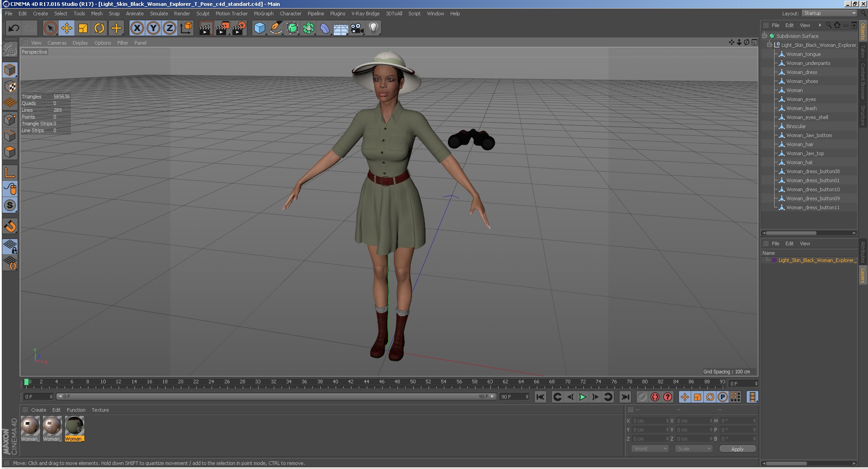This screenshot has height=469, width=868.
Task: Toggle the Z axis lock
Action: point(170,28)
